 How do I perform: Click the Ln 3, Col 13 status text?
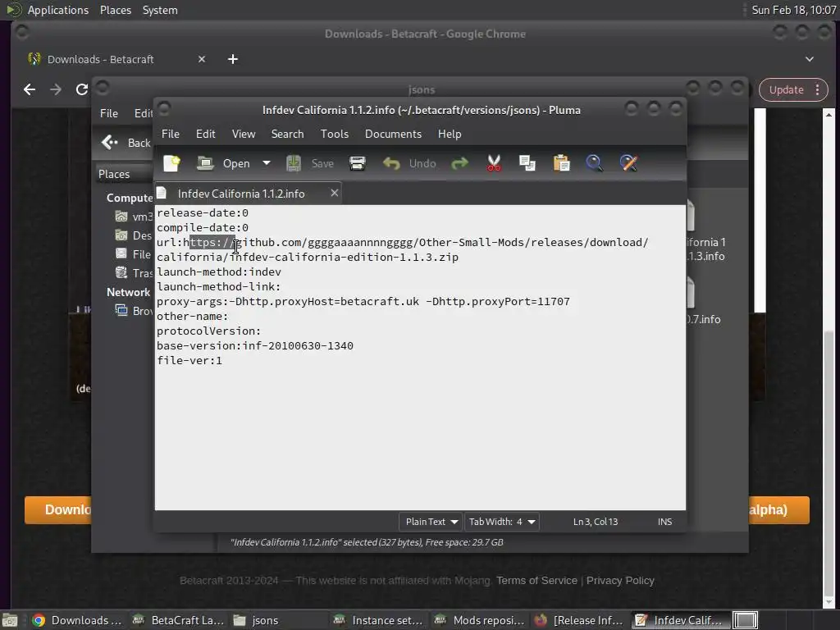pyautogui.click(x=596, y=522)
